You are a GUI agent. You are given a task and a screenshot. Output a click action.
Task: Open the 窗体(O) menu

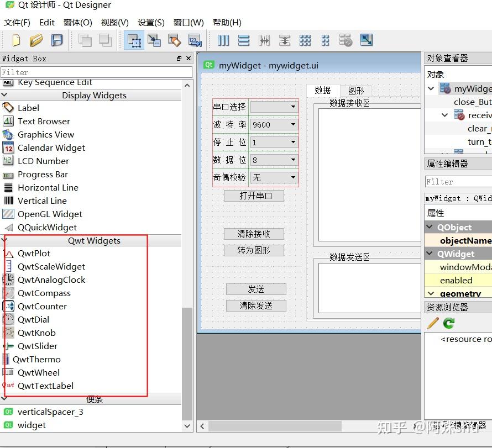pos(77,23)
